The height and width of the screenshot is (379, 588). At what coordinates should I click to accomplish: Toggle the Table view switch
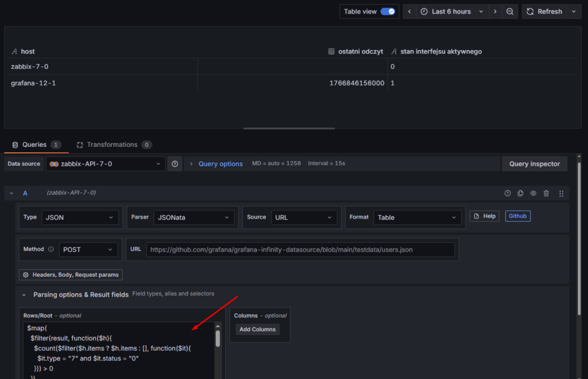tap(387, 12)
